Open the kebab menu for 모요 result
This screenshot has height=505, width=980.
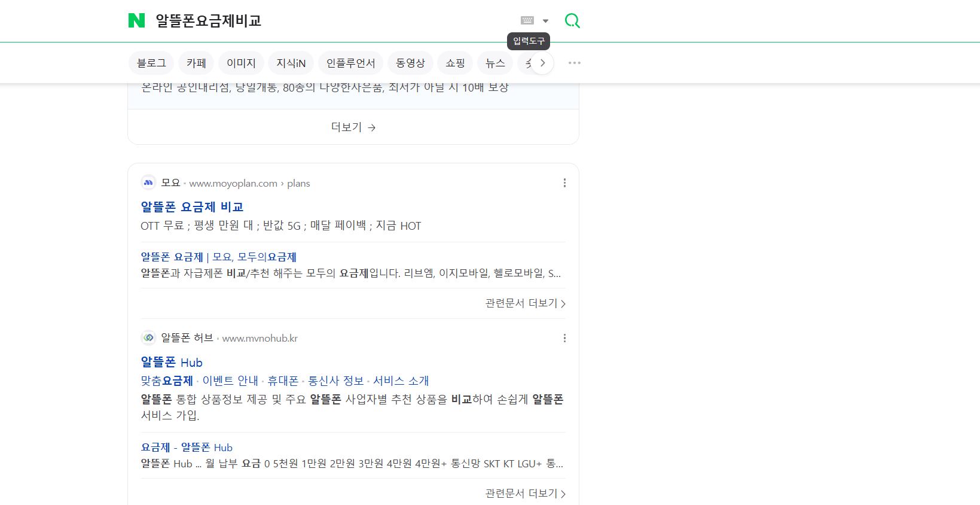pos(564,183)
